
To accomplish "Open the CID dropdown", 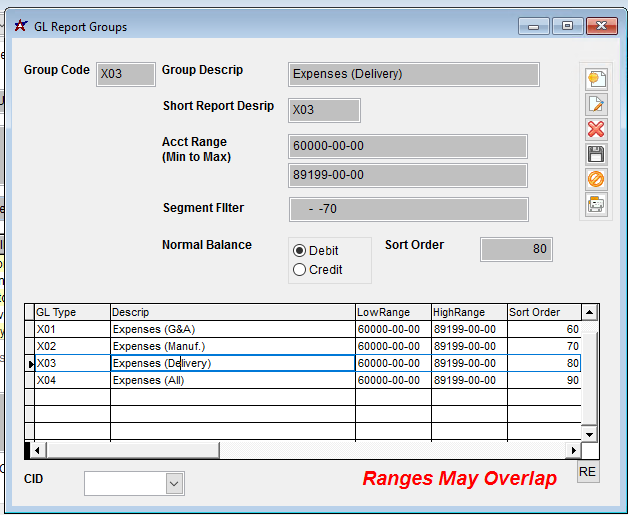I will [174, 484].
